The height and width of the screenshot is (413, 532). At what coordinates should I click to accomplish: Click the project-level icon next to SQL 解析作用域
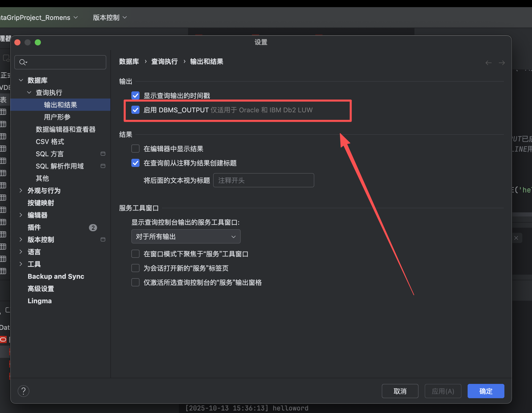coord(103,166)
